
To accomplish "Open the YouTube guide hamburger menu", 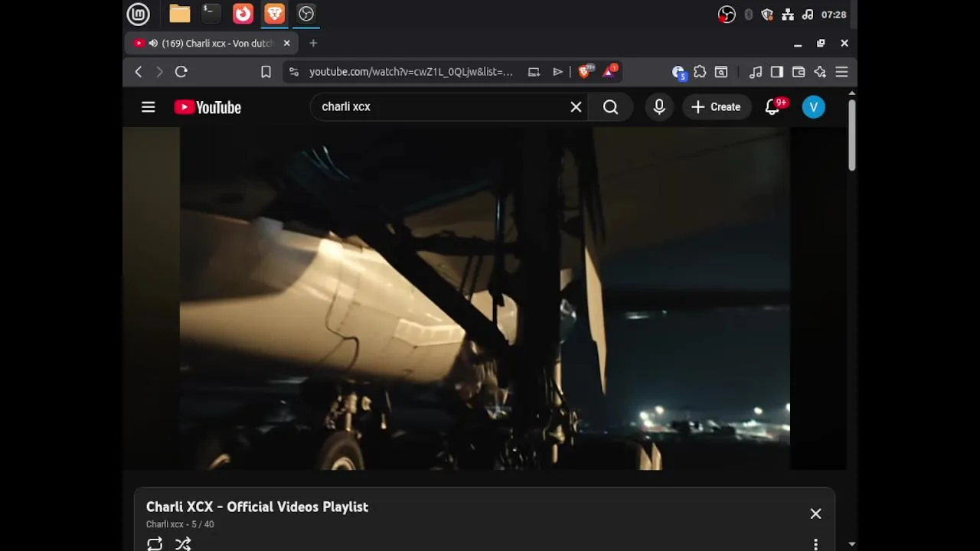I will [149, 107].
